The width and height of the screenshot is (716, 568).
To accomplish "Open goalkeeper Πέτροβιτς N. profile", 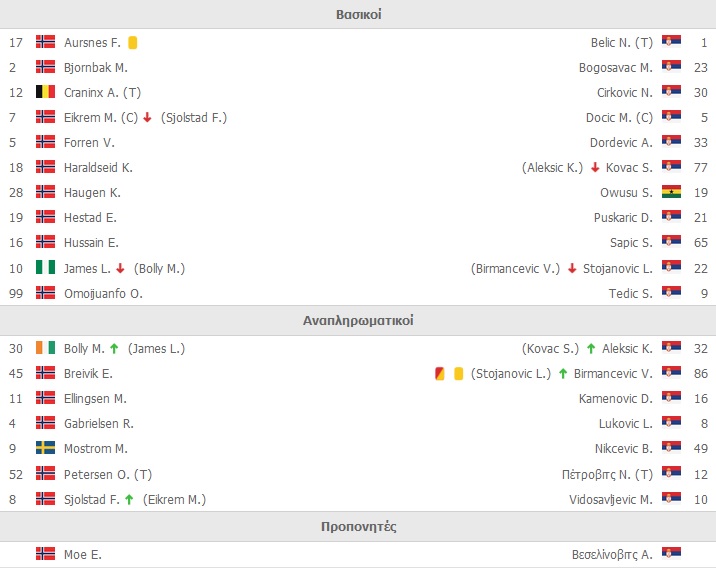I will click(x=607, y=474).
